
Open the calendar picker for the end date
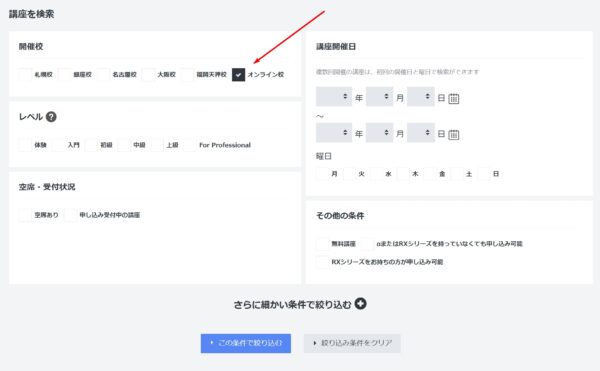tap(453, 135)
